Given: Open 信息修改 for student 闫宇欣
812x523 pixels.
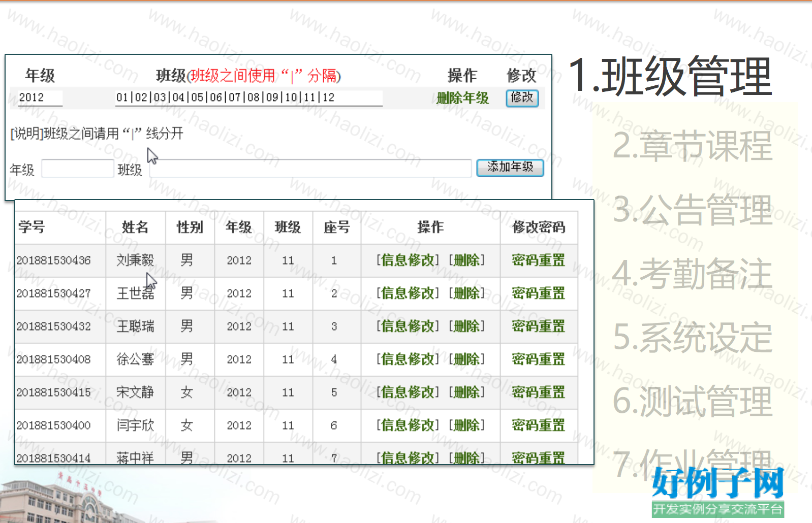Looking at the screenshot, I should [x=408, y=425].
